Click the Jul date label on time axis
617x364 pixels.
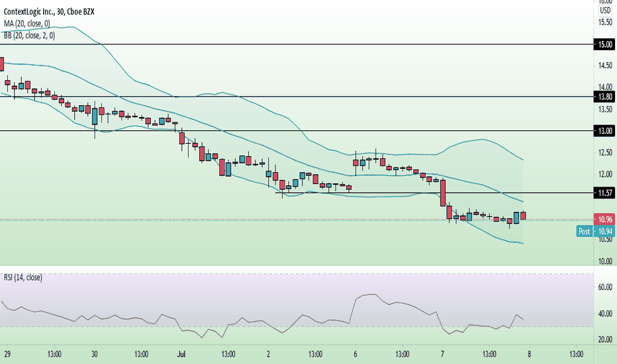[x=181, y=354]
